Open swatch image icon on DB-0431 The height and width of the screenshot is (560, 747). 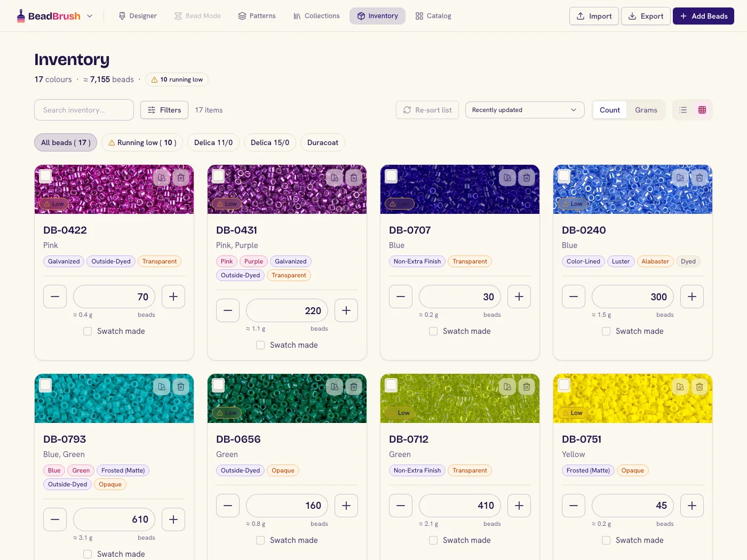[335, 178]
